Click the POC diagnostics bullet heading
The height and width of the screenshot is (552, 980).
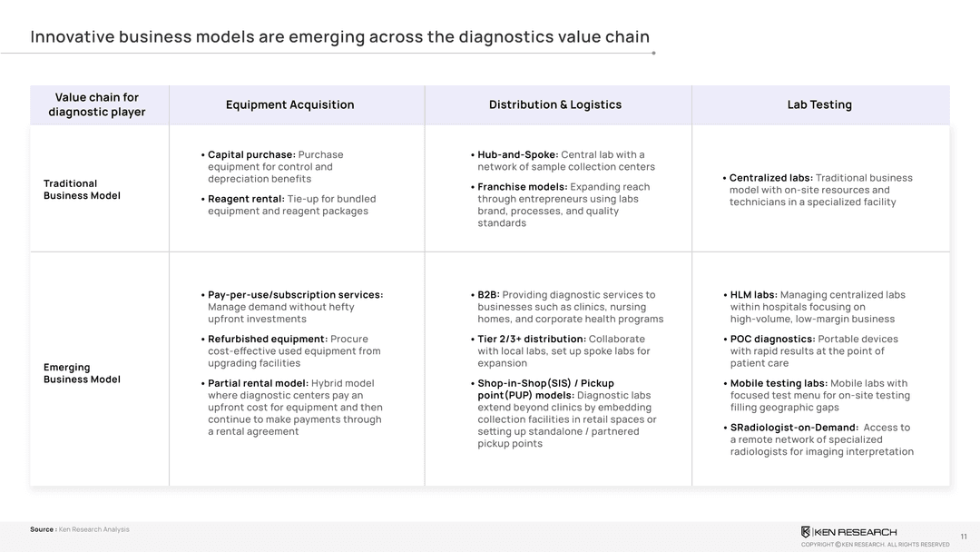pos(772,340)
